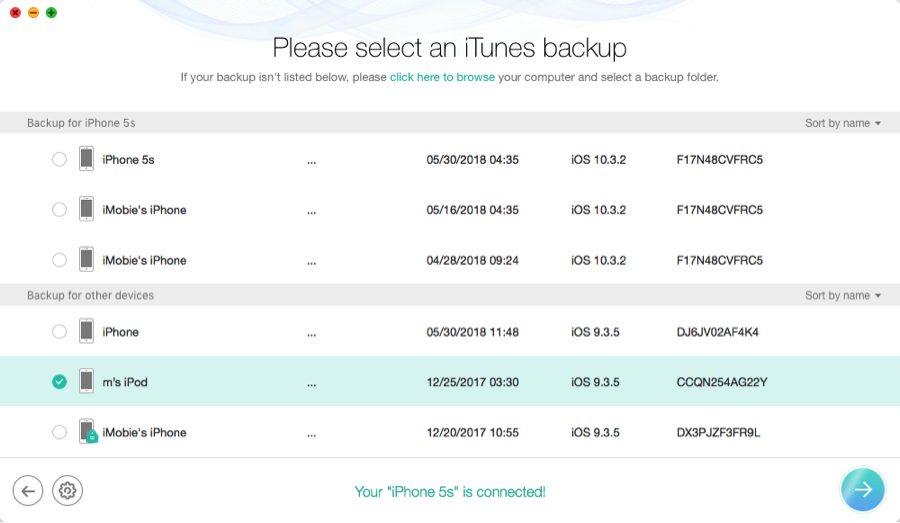
Task: Click the connected "iPhone 5s" status message
Action: (450, 491)
